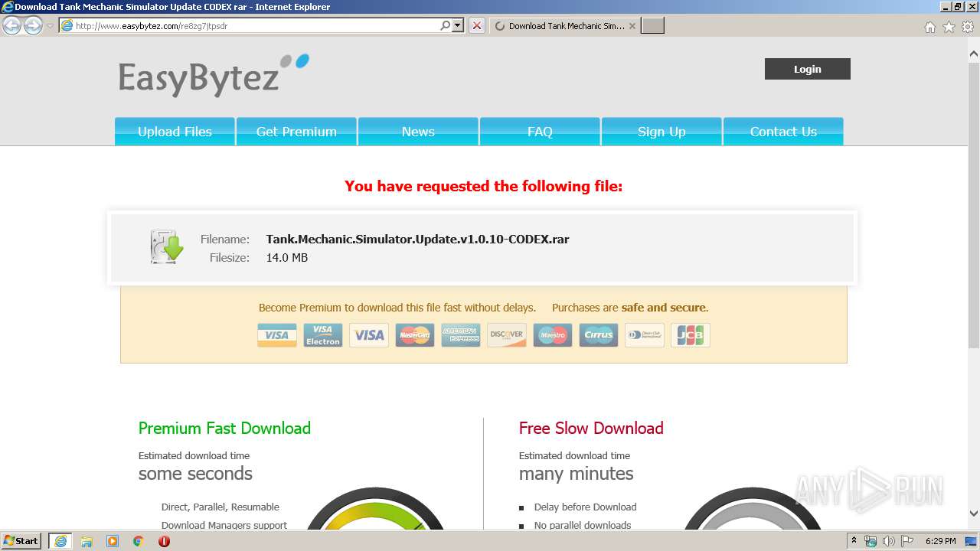Click the MasterCard icon
Image resolution: width=980 pixels, height=551 pixels.
pyautogui.click(x=415, y=335)
